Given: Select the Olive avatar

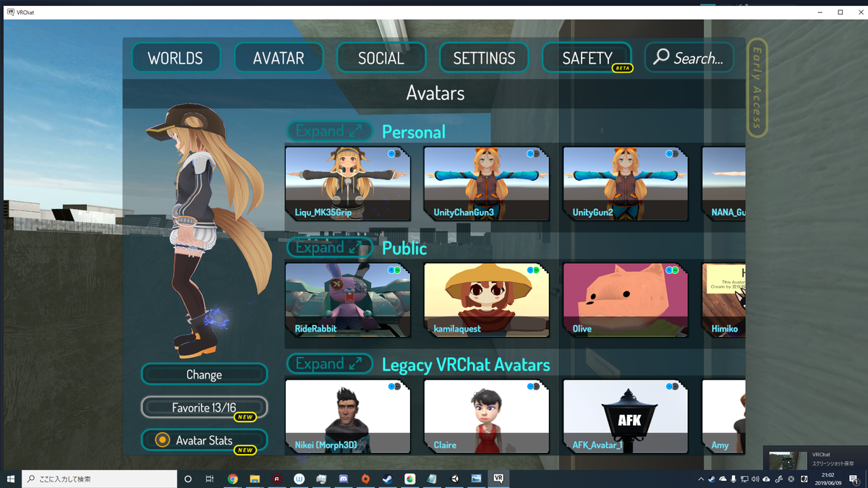Looking at the screenshot, I should (x=626, y=300).
